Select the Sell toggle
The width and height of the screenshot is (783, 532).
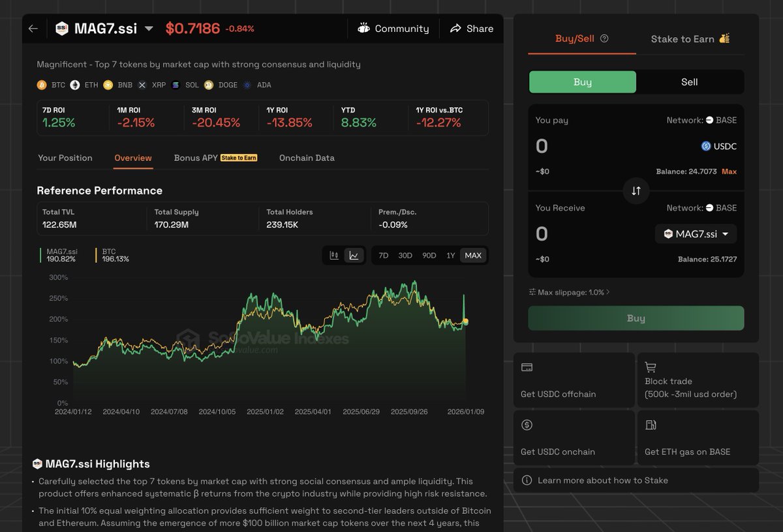point(690,82)
